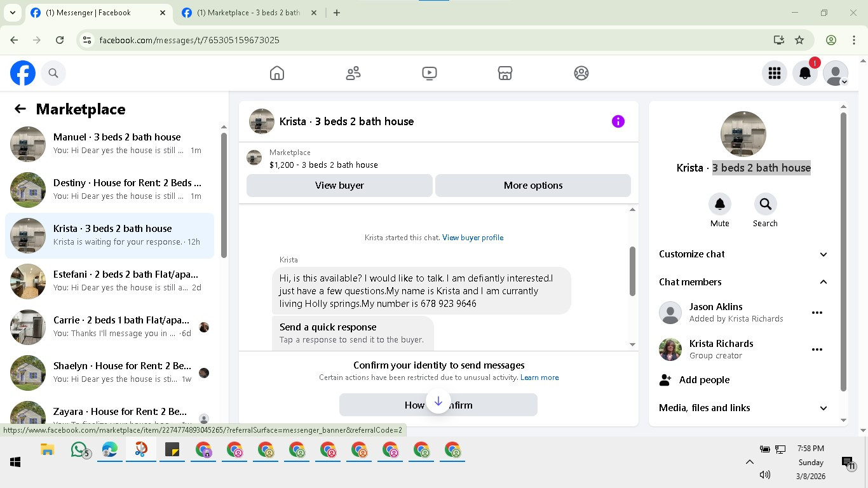Open options for member Jason Aklins
The width and height of the screenshot is (868, 488).
817,313
